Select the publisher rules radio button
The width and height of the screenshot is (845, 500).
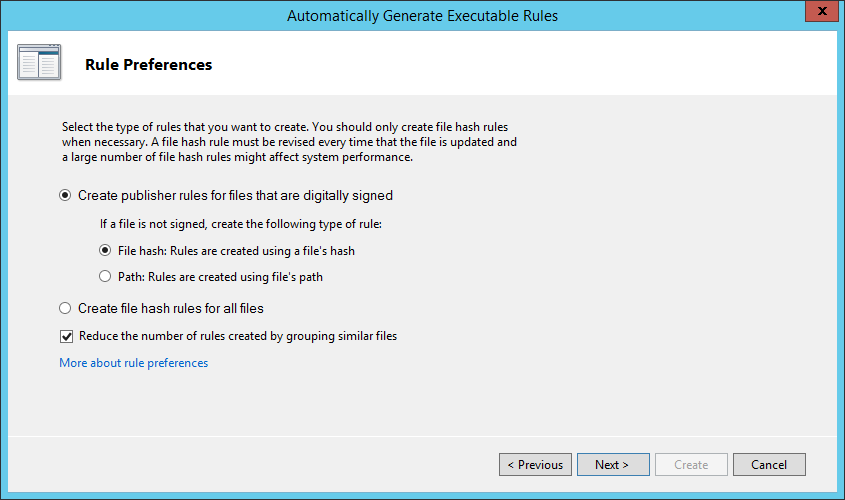pos(65,195)
